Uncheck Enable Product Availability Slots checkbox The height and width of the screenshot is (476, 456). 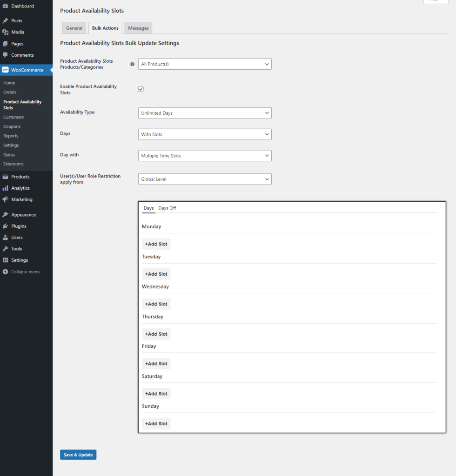[x=141, y=89]
